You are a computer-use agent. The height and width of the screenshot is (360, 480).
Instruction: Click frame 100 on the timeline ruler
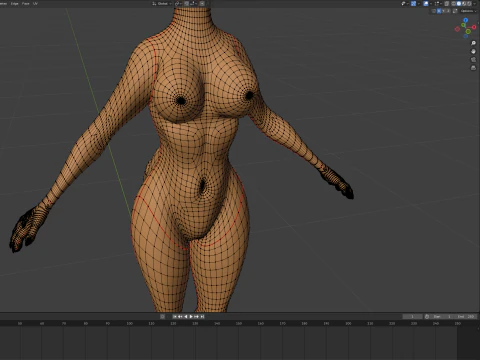[129, 323]
